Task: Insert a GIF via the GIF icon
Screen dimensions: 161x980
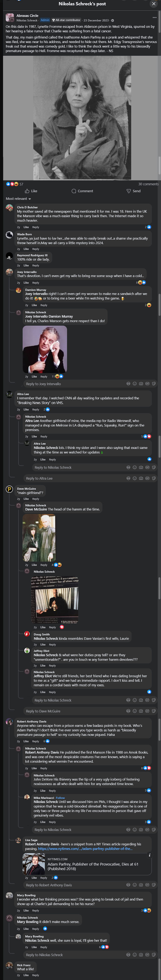Action: (147, 383)
